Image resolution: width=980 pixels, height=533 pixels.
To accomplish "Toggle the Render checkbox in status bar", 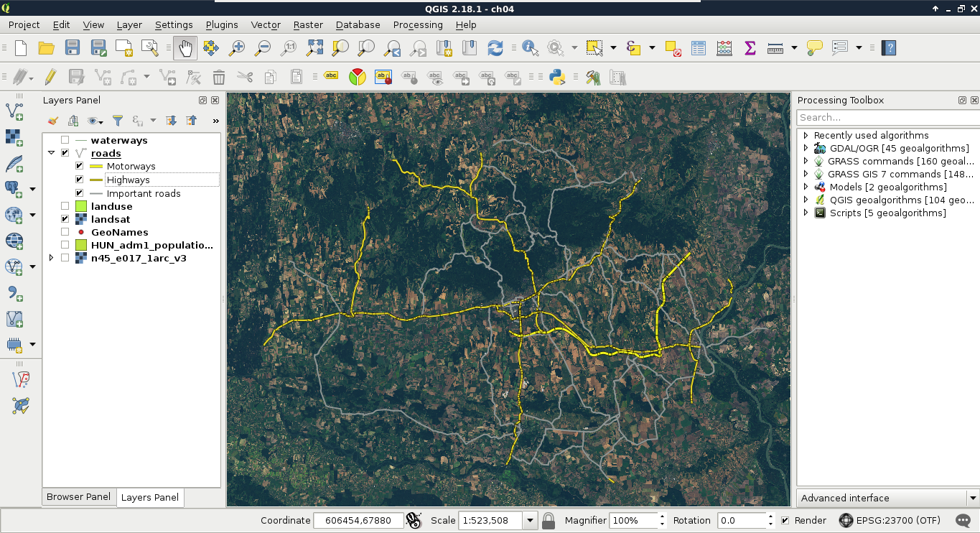I will tap(785, 521).
